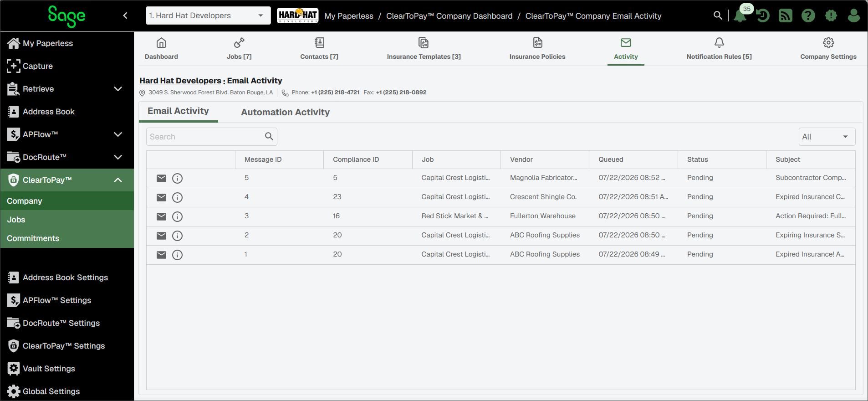The width and height of the screenshot is (868, 401).
Task: Click job Red Stick Market & ... cell
Action: tap(455, 216)
